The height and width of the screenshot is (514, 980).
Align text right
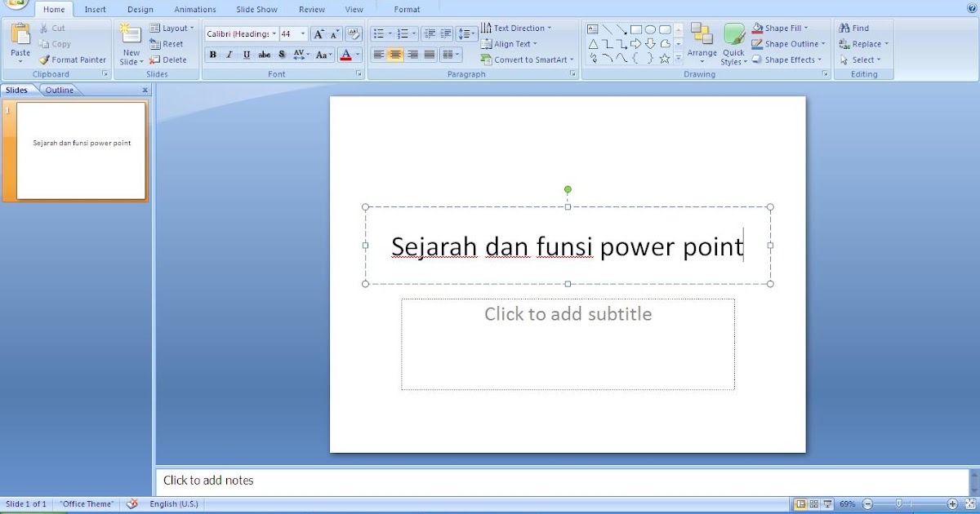pyautogui.click(x=412, y=55)
